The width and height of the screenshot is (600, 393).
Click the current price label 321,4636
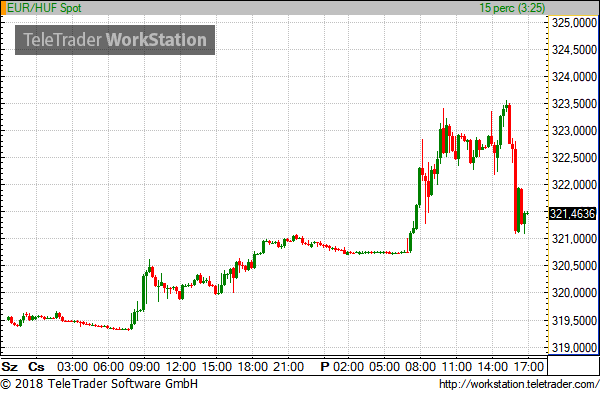572,214
